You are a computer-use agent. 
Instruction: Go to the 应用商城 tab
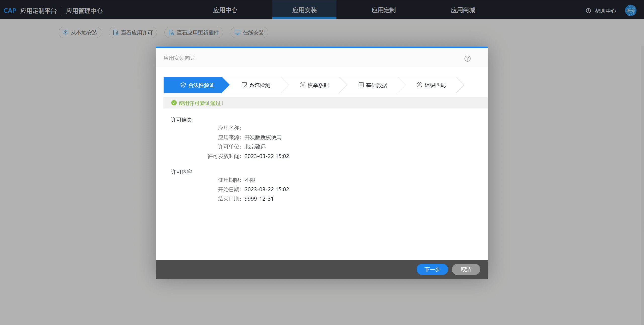point(463,10)
